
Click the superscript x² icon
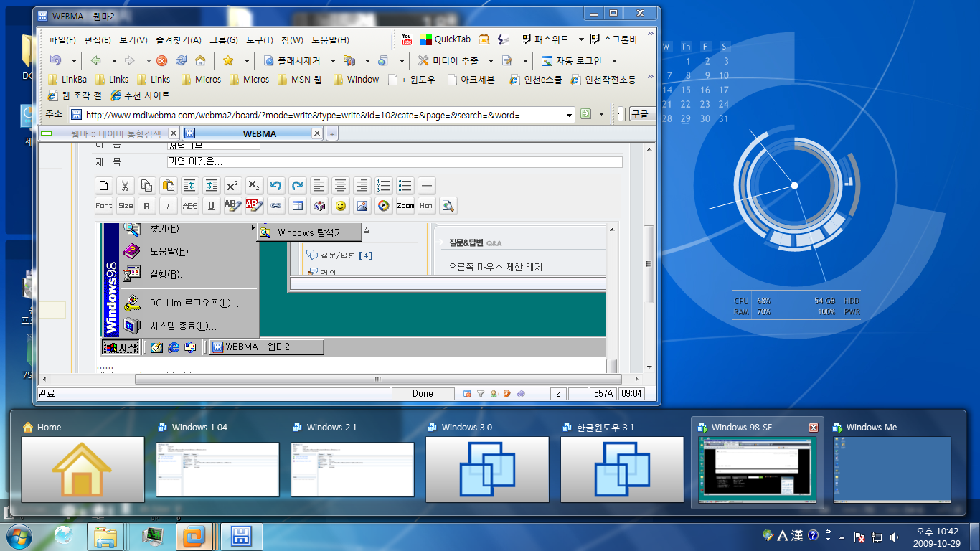point(232,186)
